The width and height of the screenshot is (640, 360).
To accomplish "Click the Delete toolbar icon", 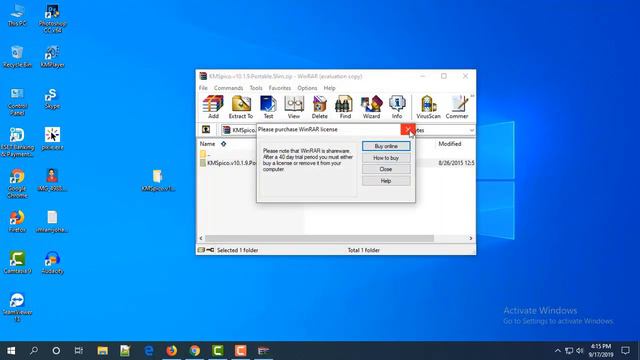I will 320,107.
